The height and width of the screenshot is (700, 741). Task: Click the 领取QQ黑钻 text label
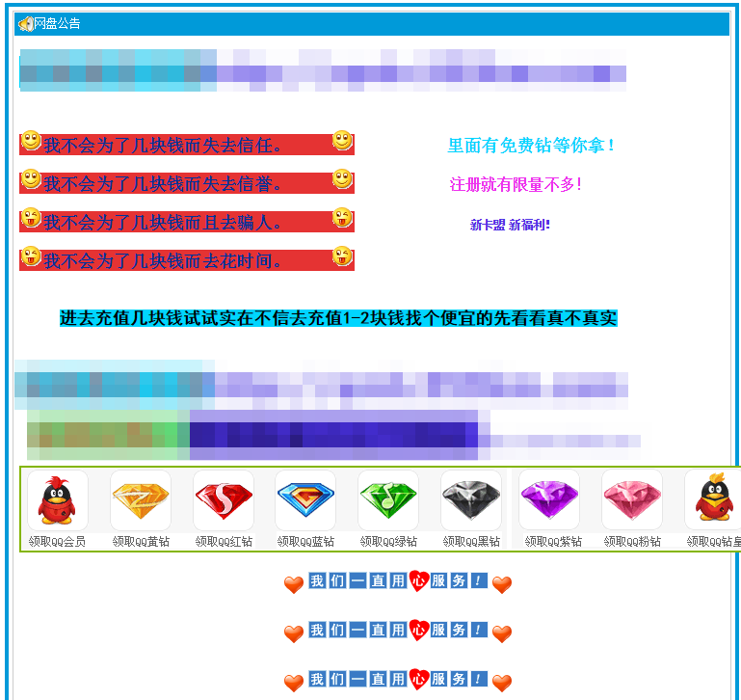click(x=471, y=542)
